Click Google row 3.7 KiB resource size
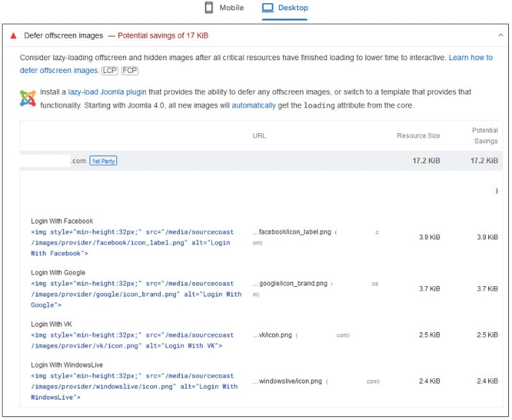Viewport: 512px width, 420px height. click(429, 289)
